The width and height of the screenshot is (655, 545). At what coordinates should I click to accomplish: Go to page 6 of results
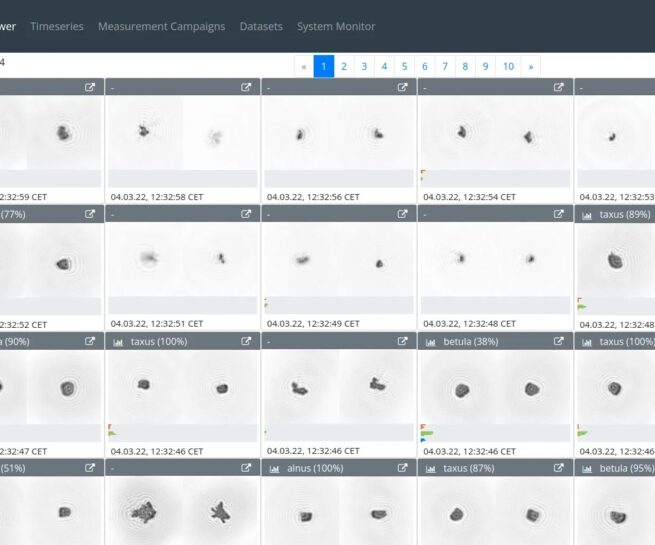tap(424, 66)
